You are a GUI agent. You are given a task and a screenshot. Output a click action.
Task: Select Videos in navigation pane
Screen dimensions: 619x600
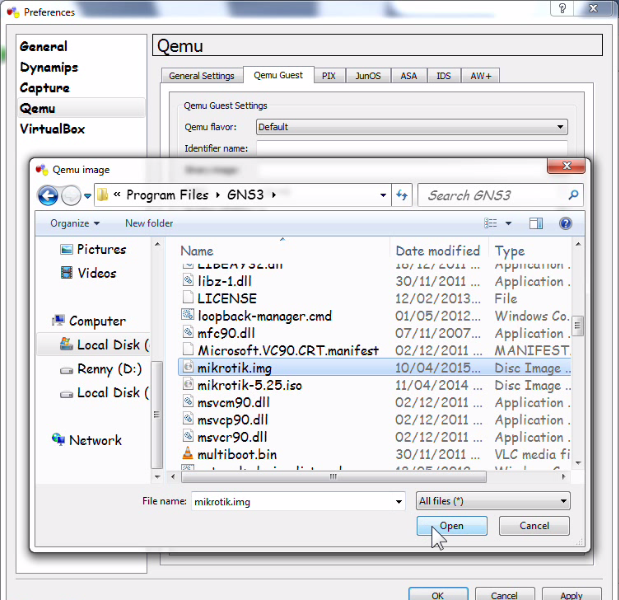(88, 273)
